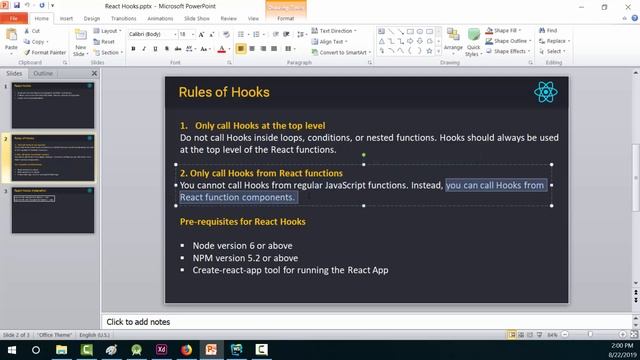The image size is (640, 360).
Task: Click the Format Painter tool
Action: pyautogui.click(x=44, y=53)
